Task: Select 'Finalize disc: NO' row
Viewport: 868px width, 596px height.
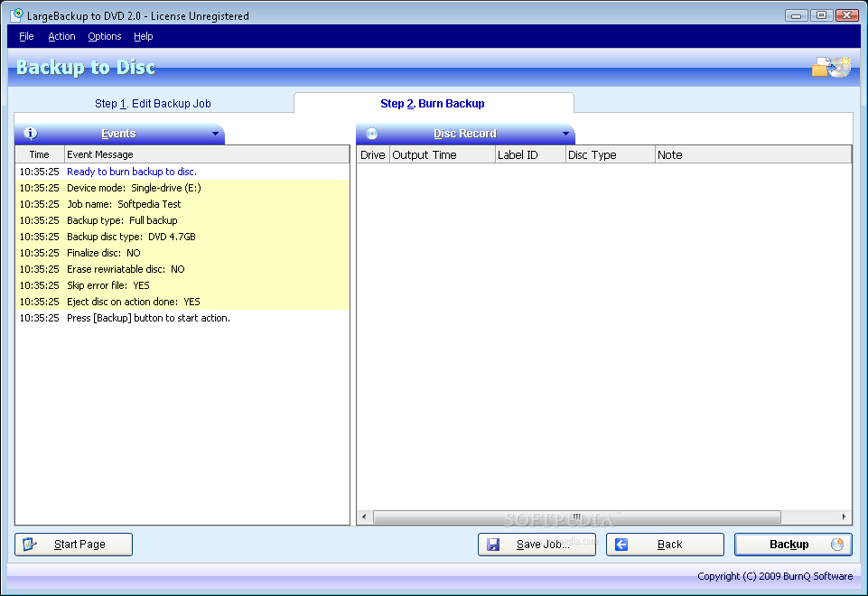Action: [182, 253]
